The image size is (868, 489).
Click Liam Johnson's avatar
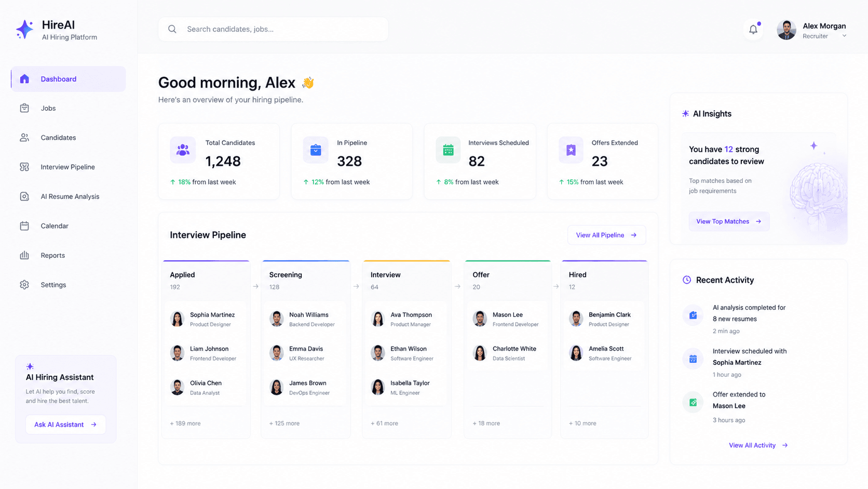coord(178,353)
